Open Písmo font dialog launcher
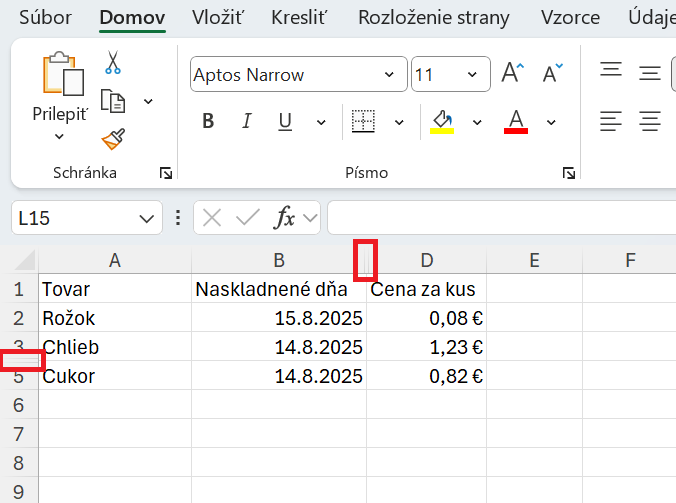The height and width of the screenshot is (503, 676). pos(569,173)
